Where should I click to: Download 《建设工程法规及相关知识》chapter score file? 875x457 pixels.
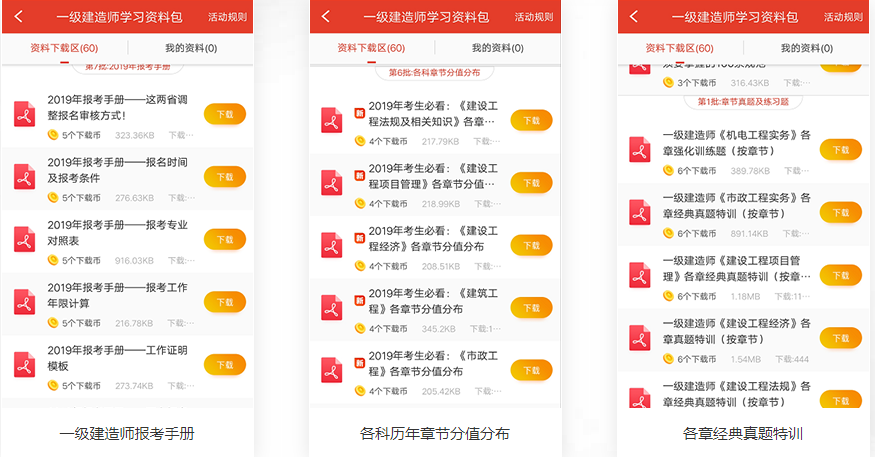point(531,120)
